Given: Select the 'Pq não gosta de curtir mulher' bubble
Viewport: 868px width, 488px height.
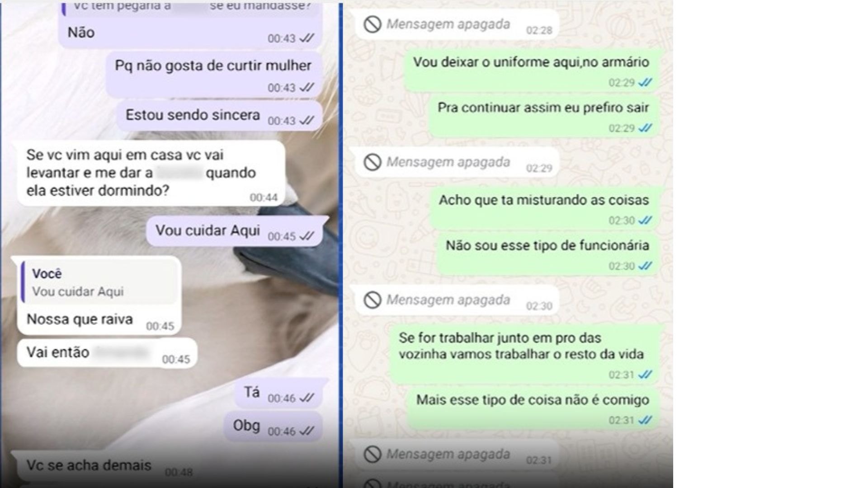Looking at the screenshot, I should click(214, 75).
